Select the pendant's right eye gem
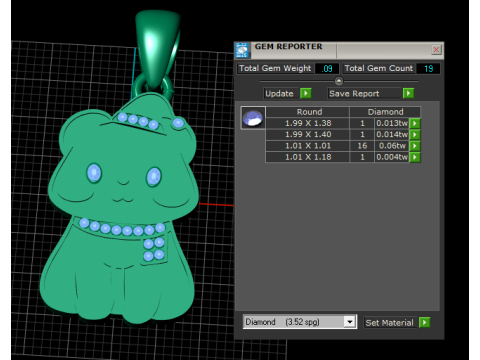 pos(154,176)
